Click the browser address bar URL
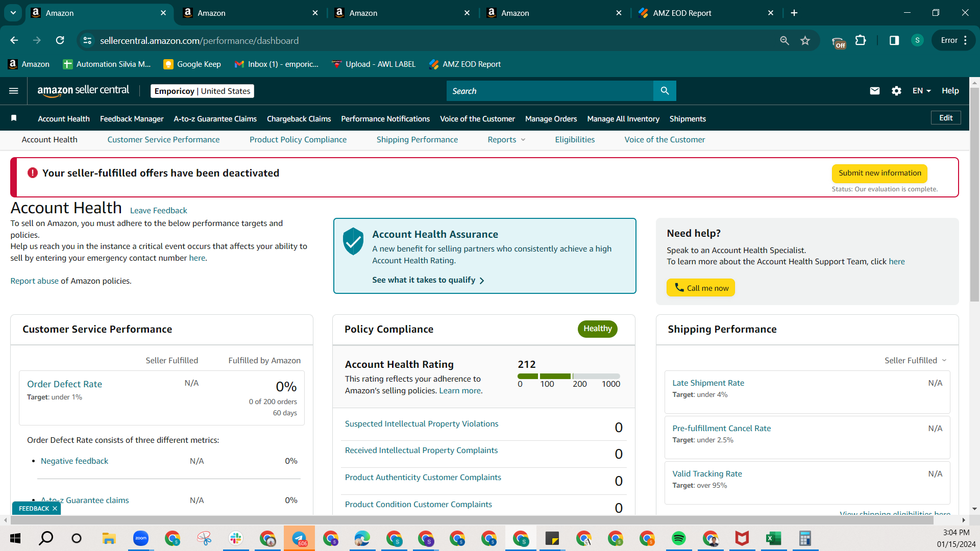The image size is (980, 551). 199,40
